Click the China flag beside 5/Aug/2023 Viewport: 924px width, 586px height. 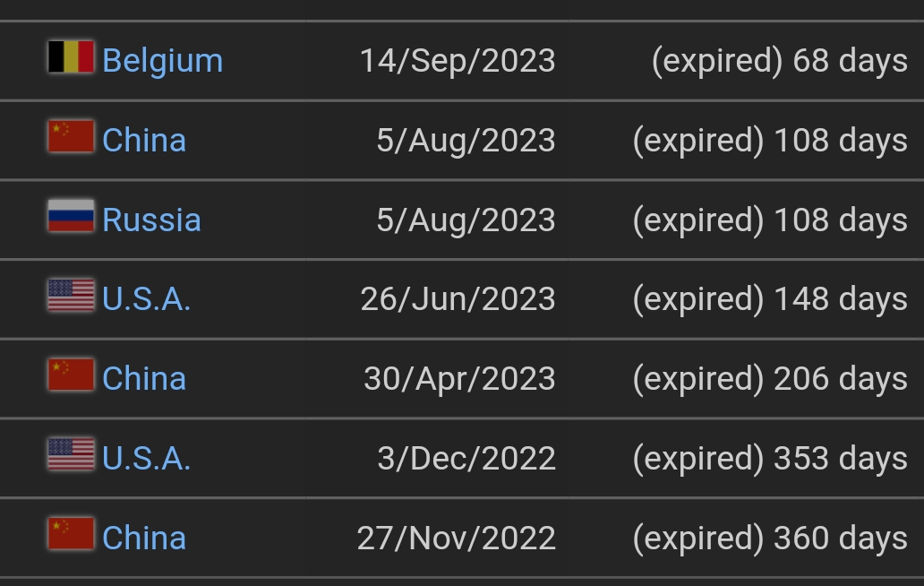(71, 136)
